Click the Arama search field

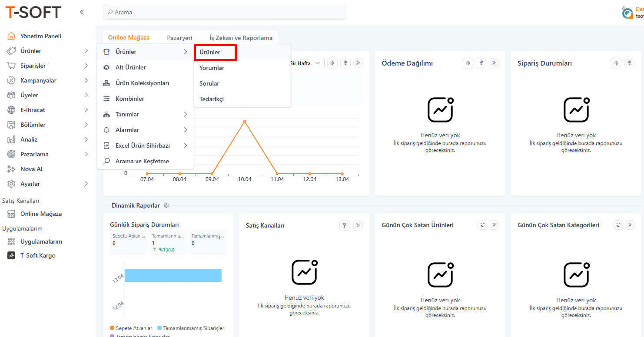point(224,12)
